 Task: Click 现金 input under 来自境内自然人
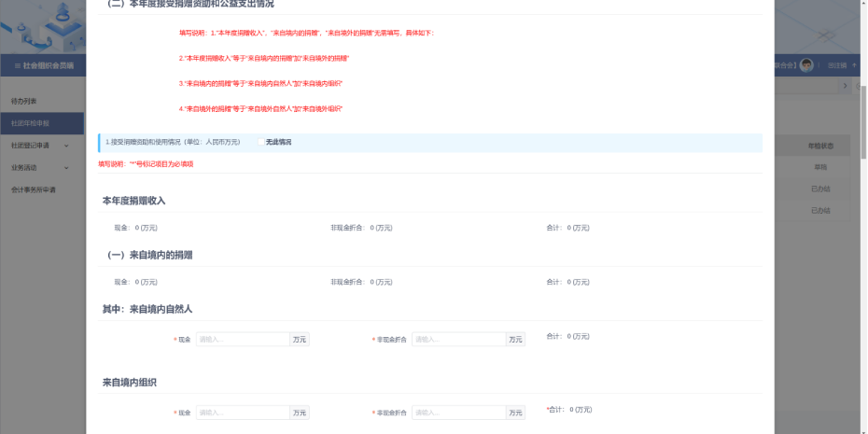(x=242, y=340)
